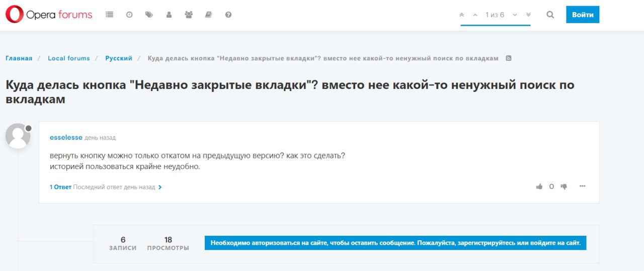Click the Opera forums logo
This screenshot has width=644, height=271.
tap(49, 15)
